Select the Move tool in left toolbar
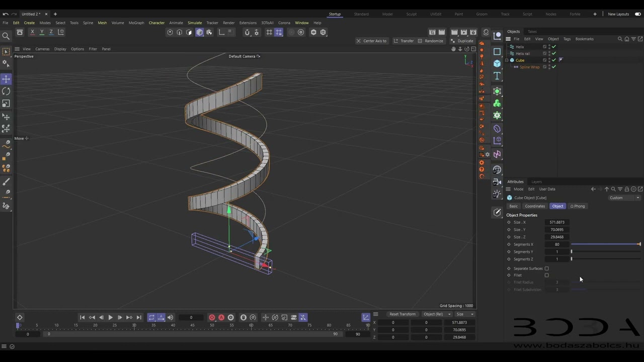Viewport: 644px width, 362px height. (x=6, y=79)
